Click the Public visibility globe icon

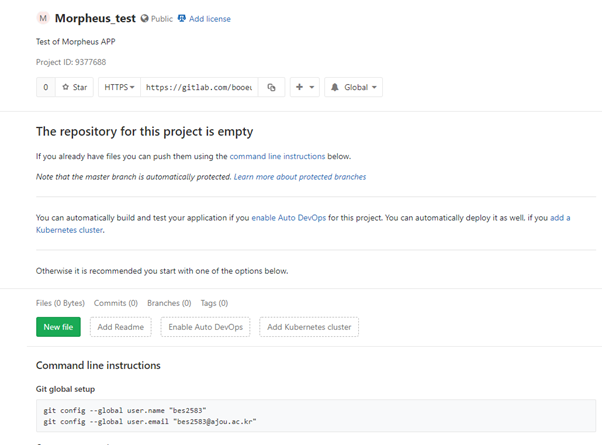click(x=145, y=19)
